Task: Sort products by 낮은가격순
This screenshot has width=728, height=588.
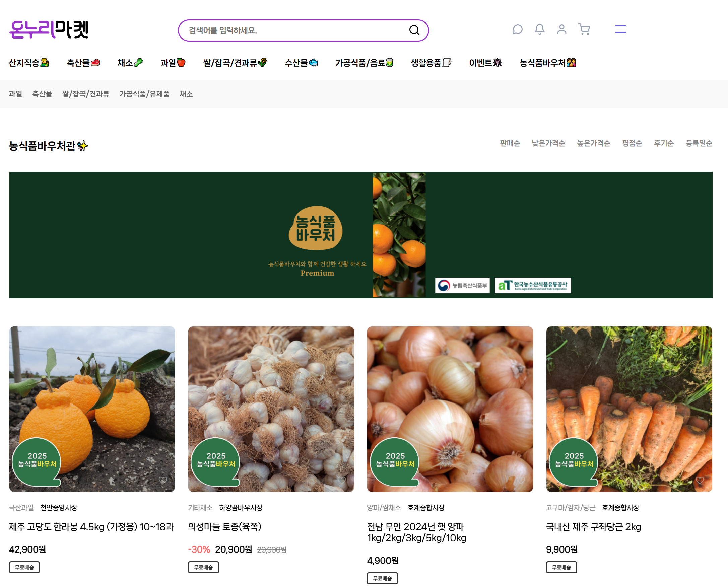Action: (x=548, y=143)
